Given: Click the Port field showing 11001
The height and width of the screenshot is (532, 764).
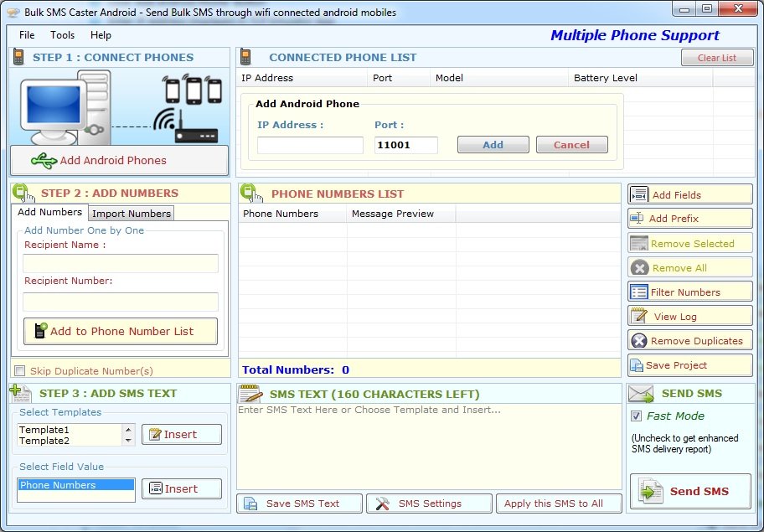Looking at the screenshot, I should [405, 145].
